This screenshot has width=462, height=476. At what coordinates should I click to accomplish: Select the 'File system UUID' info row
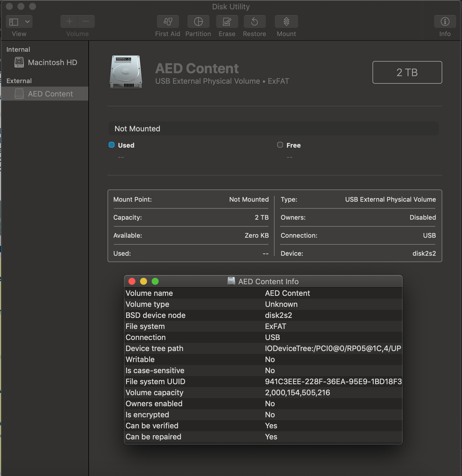pyautogui.click(x=263, y=382)
